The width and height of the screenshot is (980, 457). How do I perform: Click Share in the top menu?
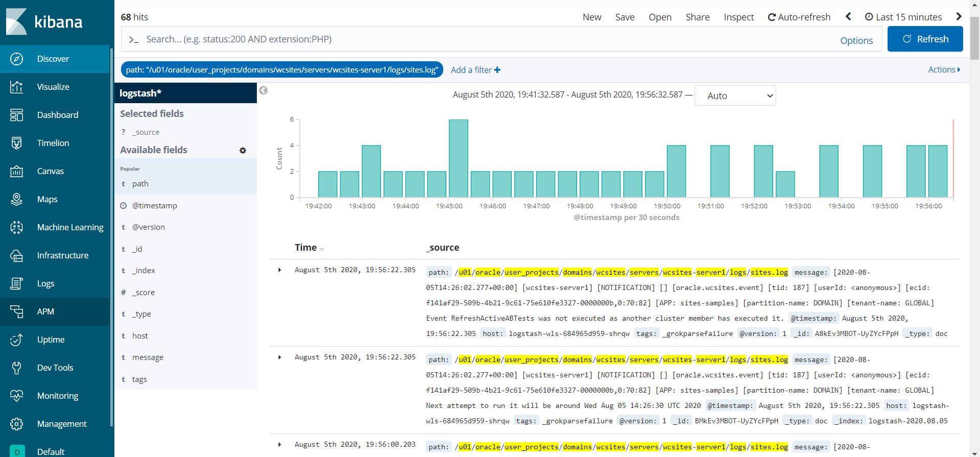[x=698, y=17]
